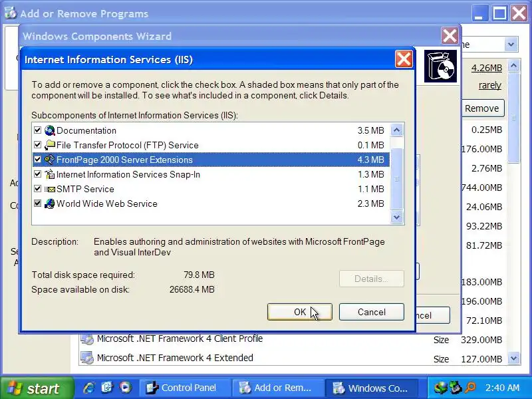Switch to the Windows Co... taskbar item
This screenshot has height=399, width=532.
pyautogui.click(x=371, y=388)
